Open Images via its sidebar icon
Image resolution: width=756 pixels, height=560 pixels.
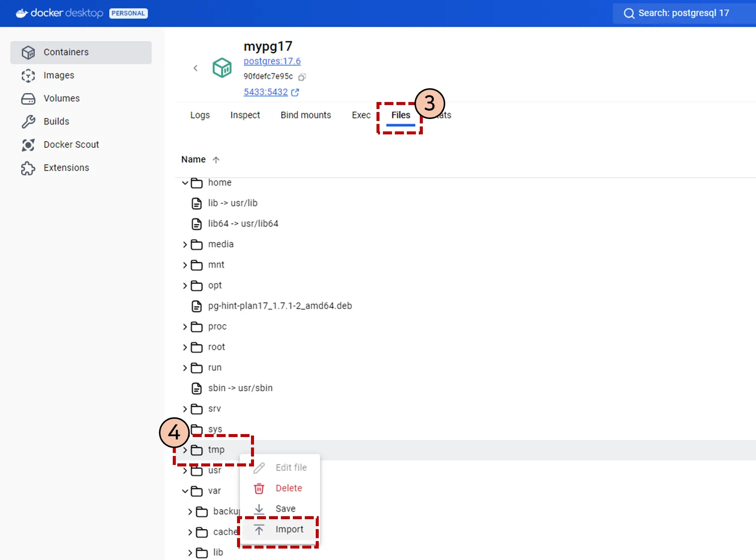(x=28, y=75)
